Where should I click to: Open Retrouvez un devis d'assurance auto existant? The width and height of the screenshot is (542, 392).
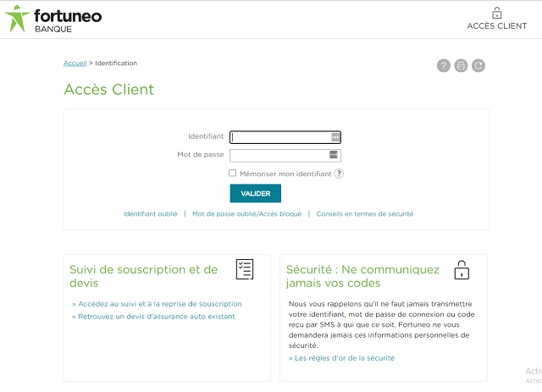157,317
